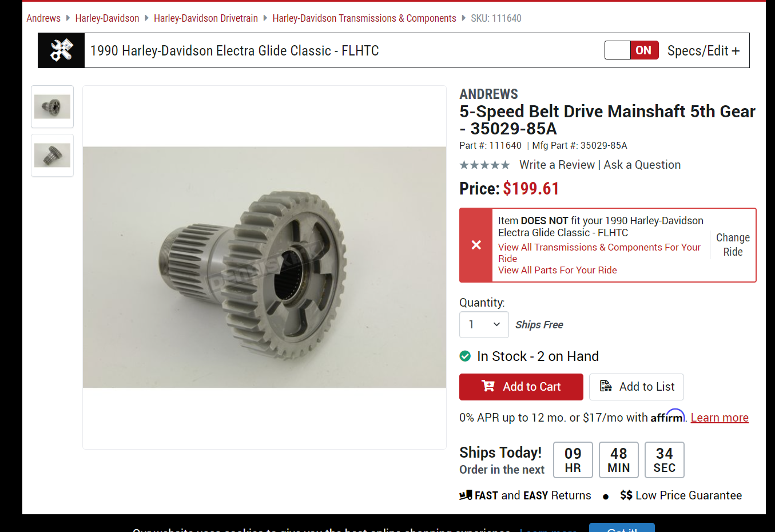This screenshot has height=532, width=775.
Task: Click the Affirm logo
Action: pyautogui.click(x=667, y=416)
